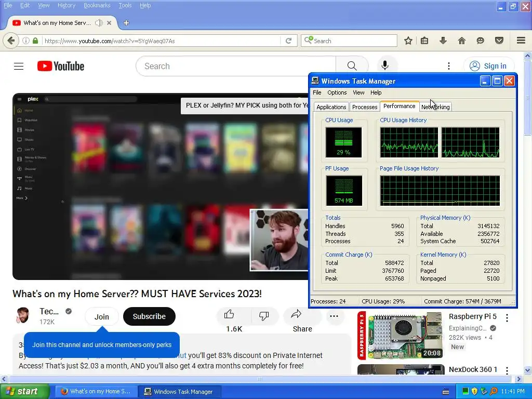Open more actions ellipsis below video
This screenshot has height=399, width=532.
334,316
